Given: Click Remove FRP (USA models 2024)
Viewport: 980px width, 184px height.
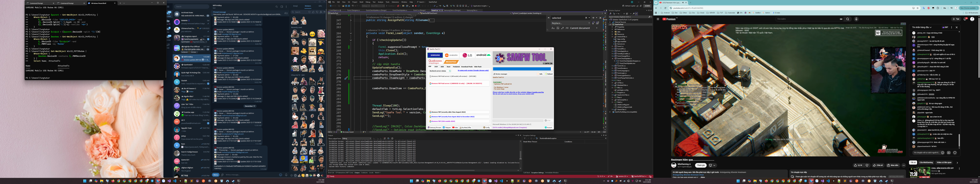Looking at the screenshot, I should [459, 121].
